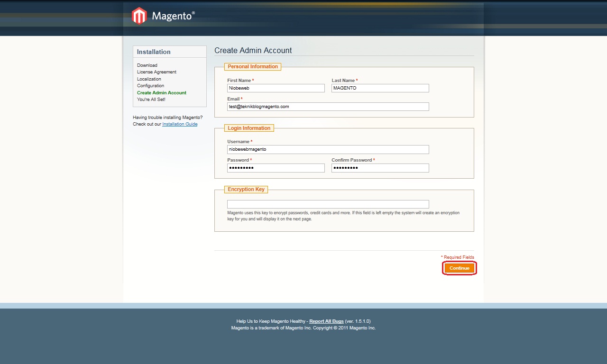Click the Email label
This screenshot has width=607, height=364.
tap(235, 99)
